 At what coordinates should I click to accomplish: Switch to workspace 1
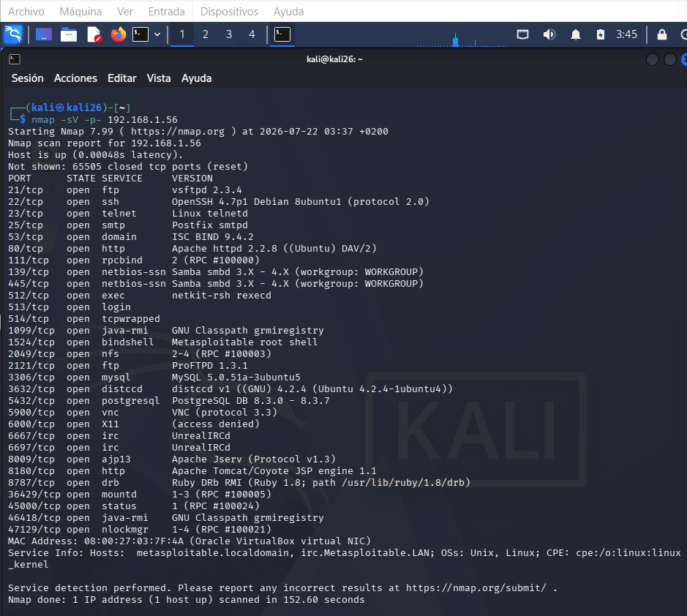[182, 34]
